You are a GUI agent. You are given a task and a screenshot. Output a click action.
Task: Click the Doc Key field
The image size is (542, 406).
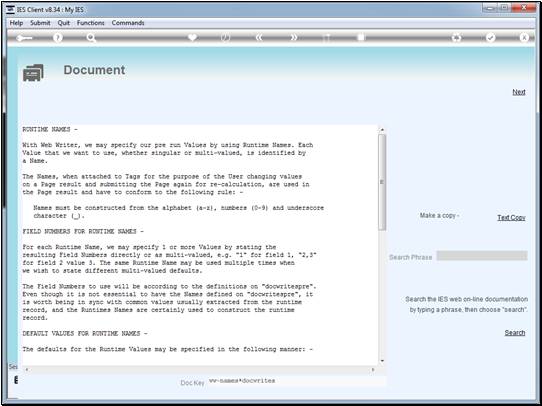(297, 381)
